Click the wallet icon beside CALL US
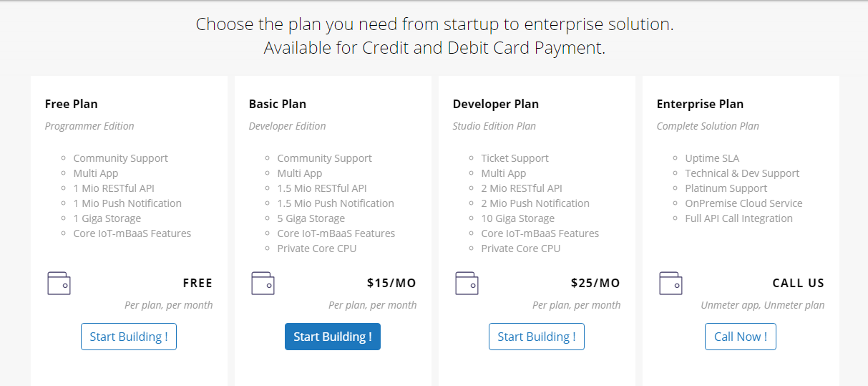 pos(670,283)
